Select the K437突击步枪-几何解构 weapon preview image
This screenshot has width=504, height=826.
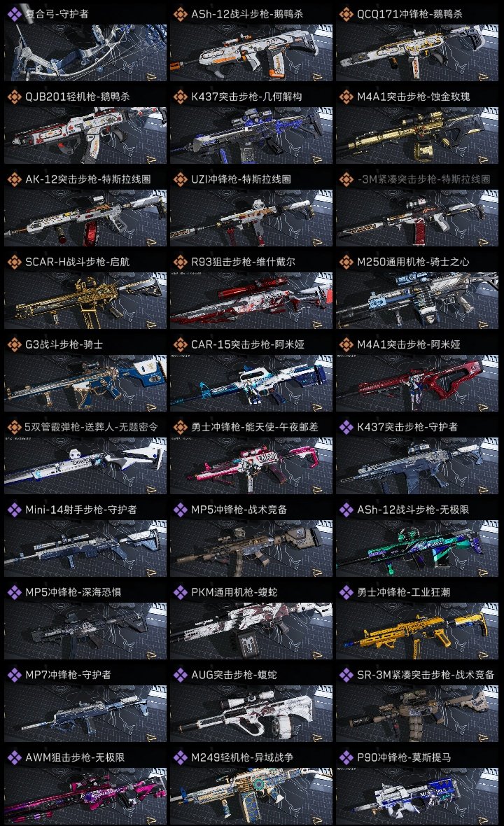click(x=251, y=135)
